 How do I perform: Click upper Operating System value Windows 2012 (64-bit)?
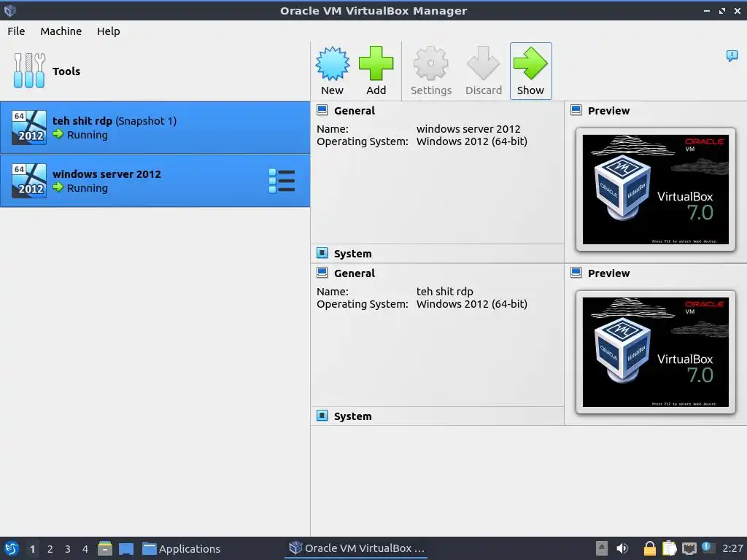[472, 141]
